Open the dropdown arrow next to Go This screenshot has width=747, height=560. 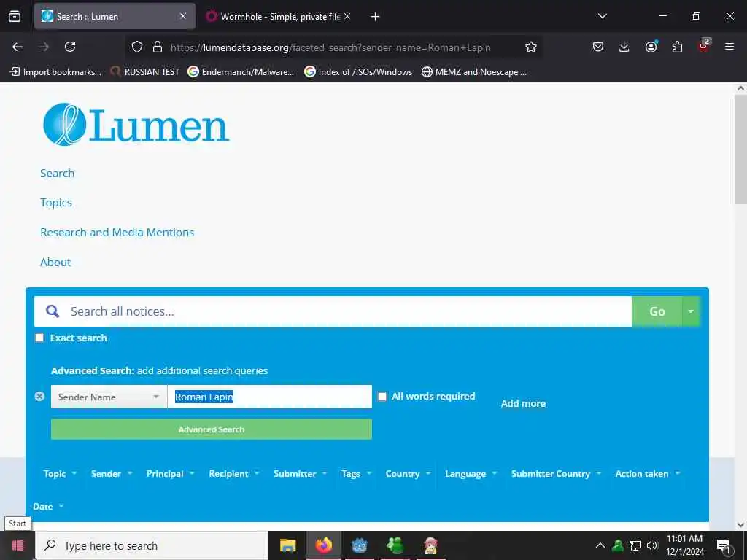[690, 311]
